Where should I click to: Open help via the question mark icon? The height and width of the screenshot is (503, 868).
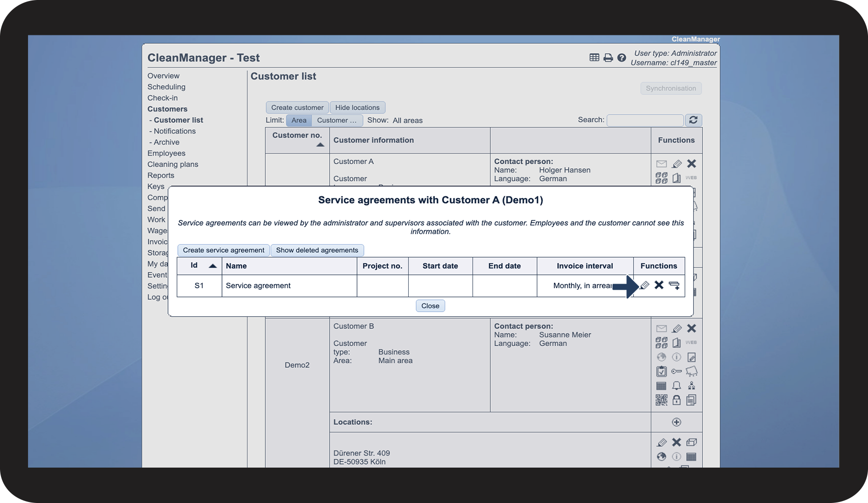[x=621, y=58]
